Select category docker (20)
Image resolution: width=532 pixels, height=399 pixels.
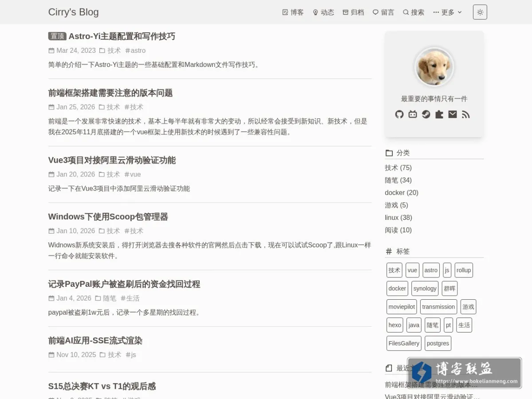402,192
